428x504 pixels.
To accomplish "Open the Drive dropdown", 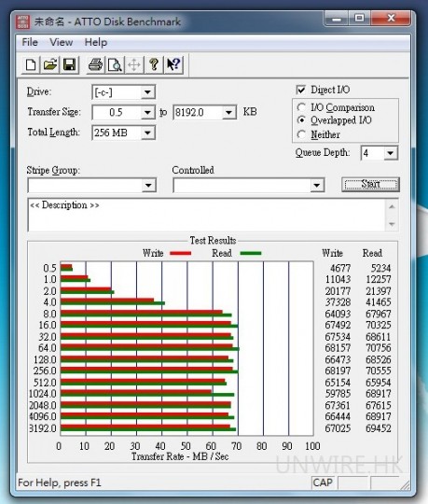I will coord(147,92).
